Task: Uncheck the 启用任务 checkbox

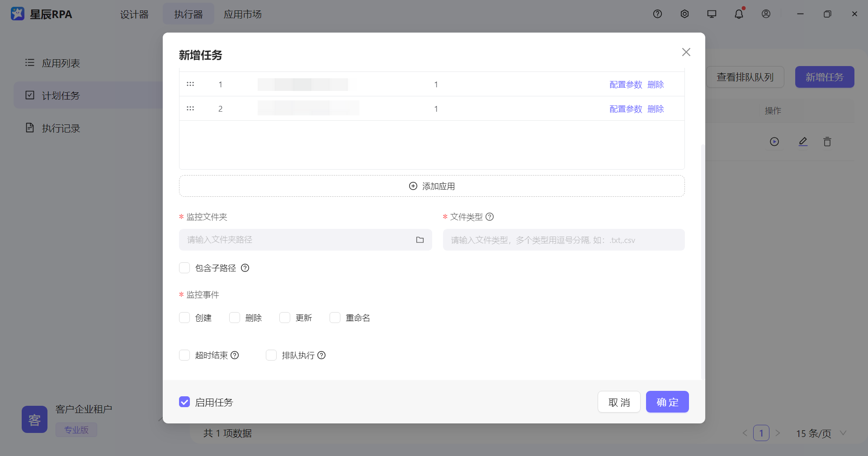Action: pyautogui.click(x=184, y=401)
